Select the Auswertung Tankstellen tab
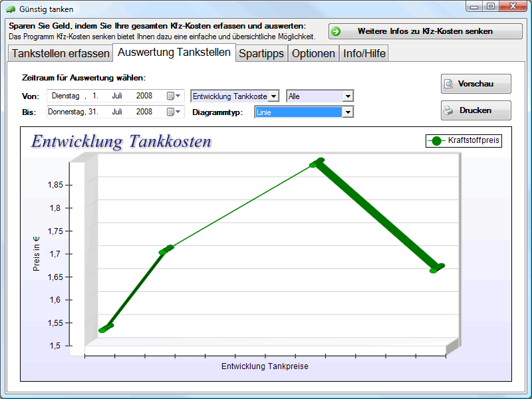Image resolution: width=532 pixels, height=399 pixels. [174, 53]
